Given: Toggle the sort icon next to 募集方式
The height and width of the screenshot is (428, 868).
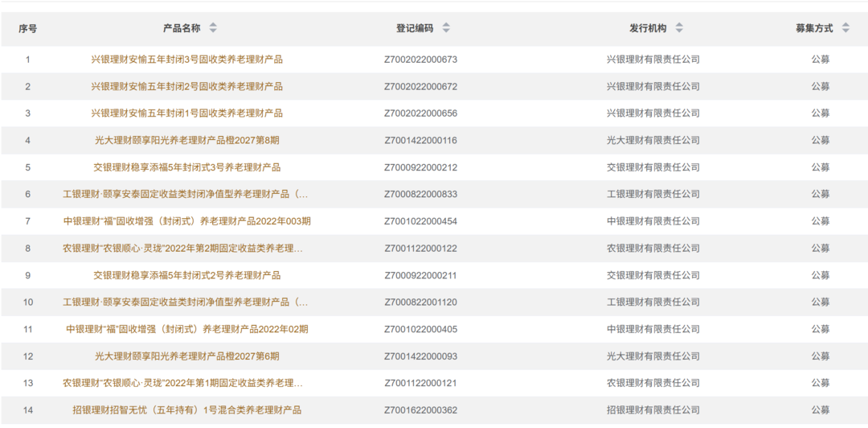Looking at the screenshot, I should pos(845,28).
